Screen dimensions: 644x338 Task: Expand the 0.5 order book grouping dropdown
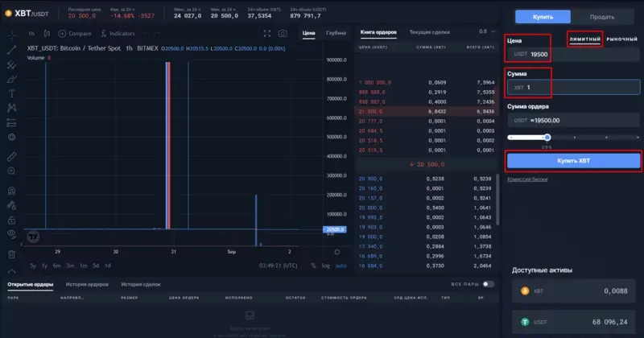(487, 31)
